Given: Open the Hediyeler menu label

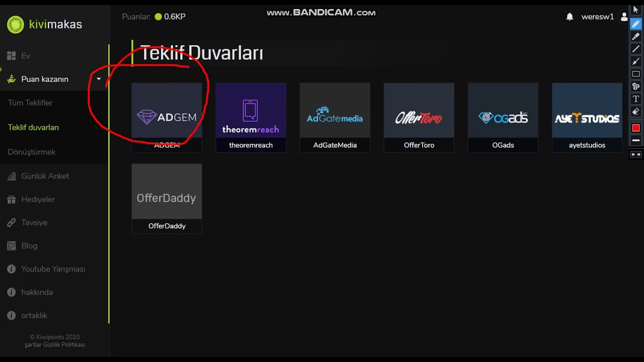Looking at the screenshot, I should (x=38, y=199).
